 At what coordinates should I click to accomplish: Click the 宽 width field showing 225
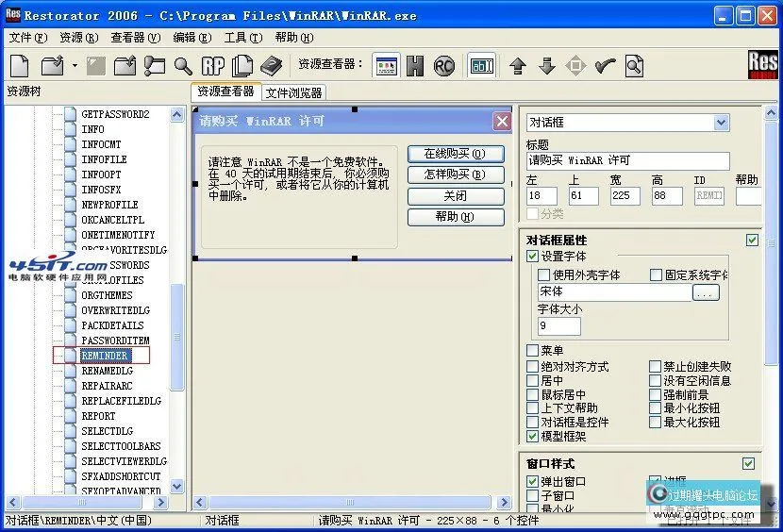click(x=625, y=195)
